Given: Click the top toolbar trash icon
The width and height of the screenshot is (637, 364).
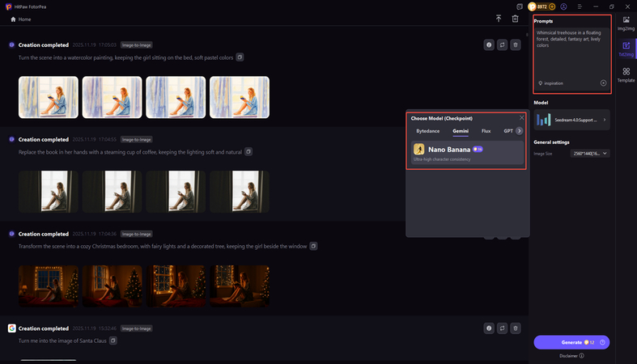Looking at the screenshot, I should 515,19.
